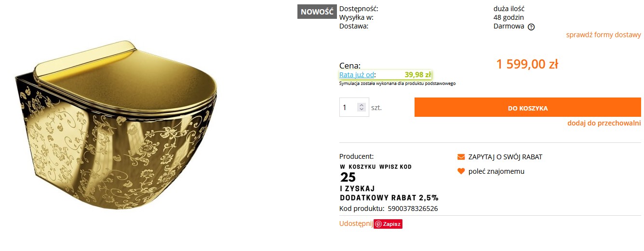Click the Pinterest Zapisz button
The image size is (644, 251).
388,224
